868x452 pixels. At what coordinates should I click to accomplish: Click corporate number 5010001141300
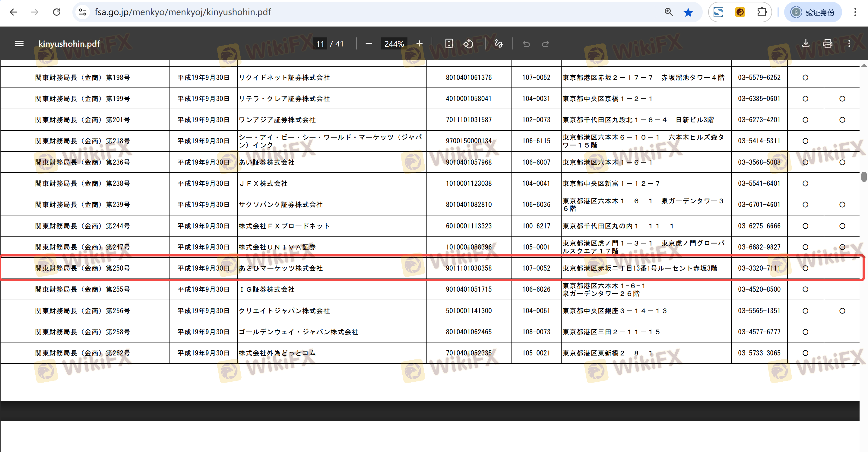(469, 311)
